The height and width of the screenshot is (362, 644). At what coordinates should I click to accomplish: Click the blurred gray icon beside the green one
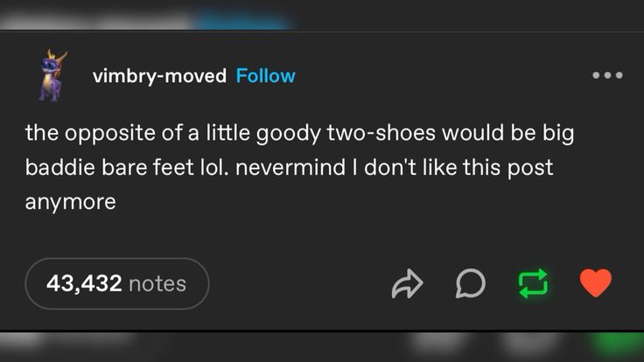pos(528,344)
